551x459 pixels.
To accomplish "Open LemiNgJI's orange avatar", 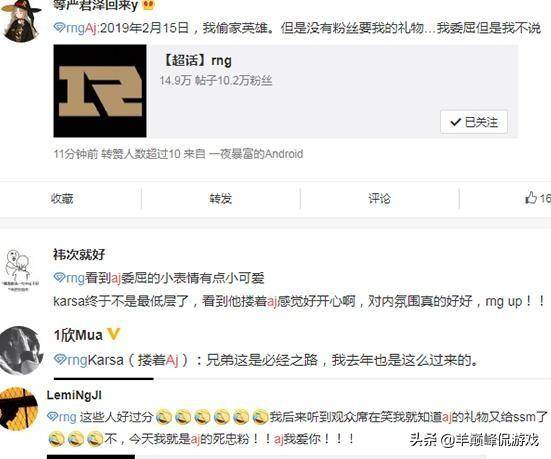I will click(18, 409).
